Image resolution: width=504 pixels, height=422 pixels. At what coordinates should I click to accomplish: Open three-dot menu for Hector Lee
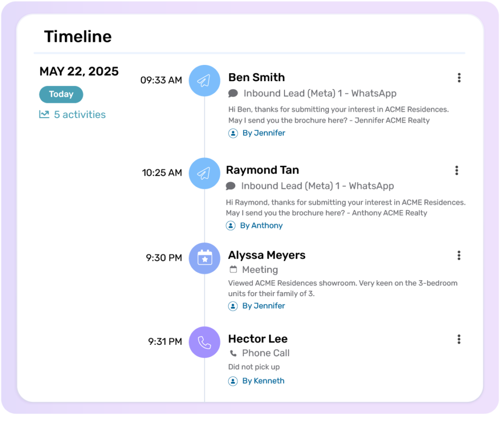click(x=459, y=339)
